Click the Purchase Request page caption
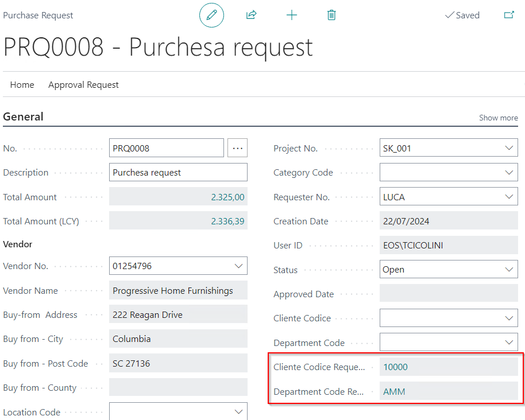 (38, 15)
